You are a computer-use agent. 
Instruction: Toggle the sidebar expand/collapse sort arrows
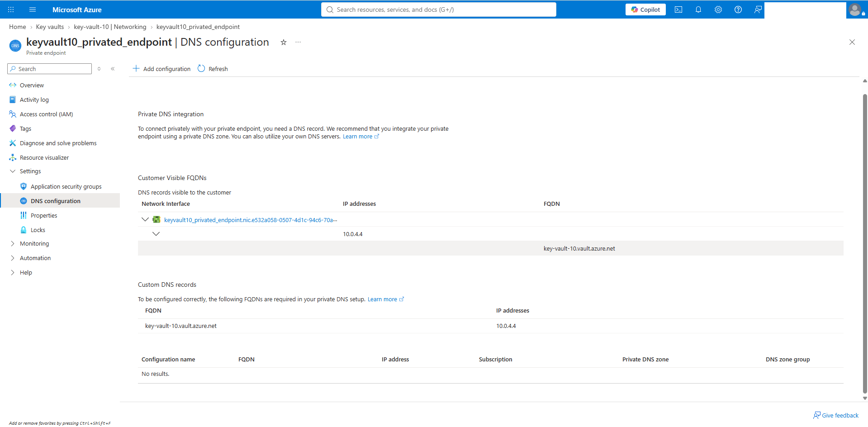[x=99, y=69]
